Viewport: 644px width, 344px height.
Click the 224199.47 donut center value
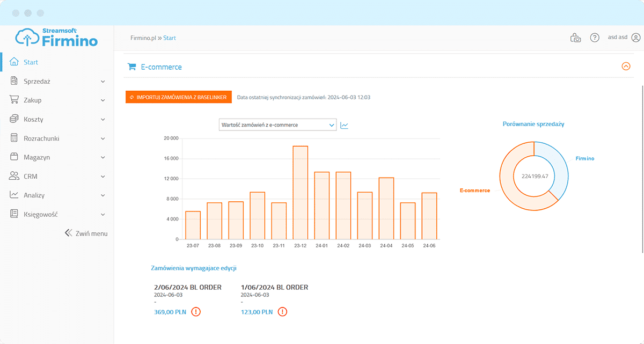[534, 176]
